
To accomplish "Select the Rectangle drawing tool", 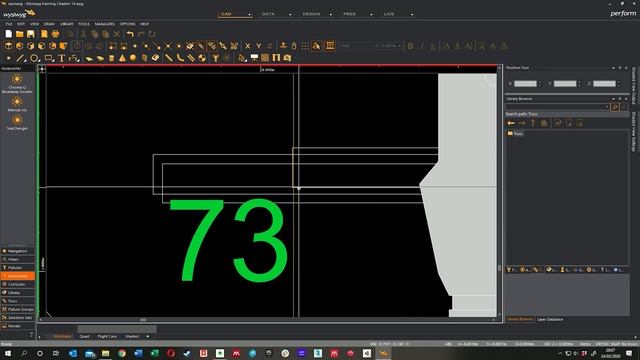I will pyautogui.click(x=49, y=58).
